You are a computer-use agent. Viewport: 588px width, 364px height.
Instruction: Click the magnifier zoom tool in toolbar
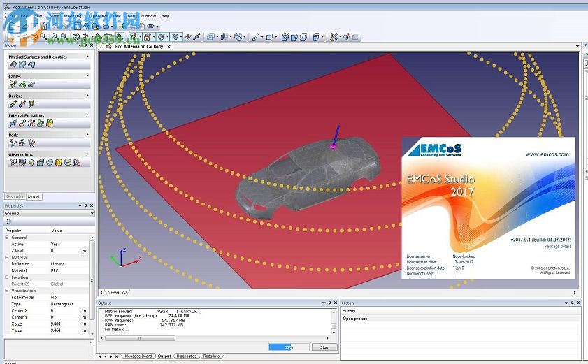44,37
